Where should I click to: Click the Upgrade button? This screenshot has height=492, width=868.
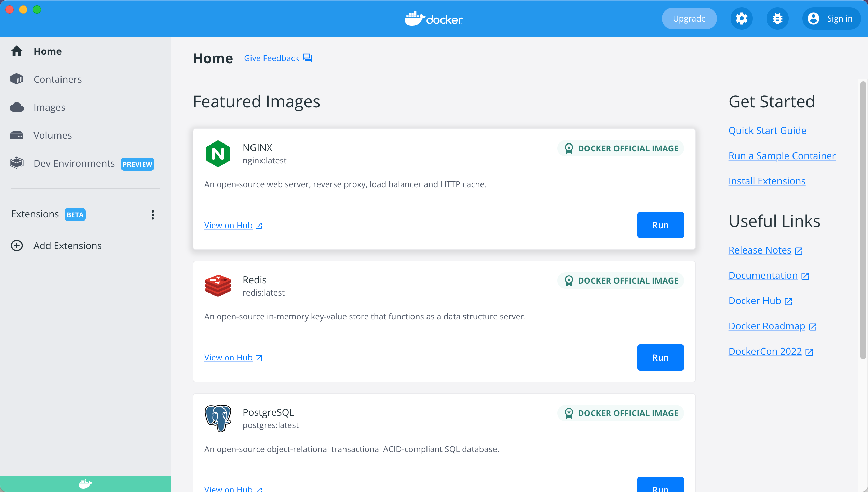pos(689,18)
